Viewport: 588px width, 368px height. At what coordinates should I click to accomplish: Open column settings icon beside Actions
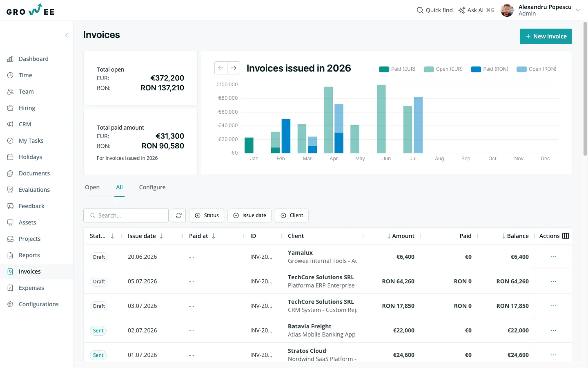(x=566, y=236)
